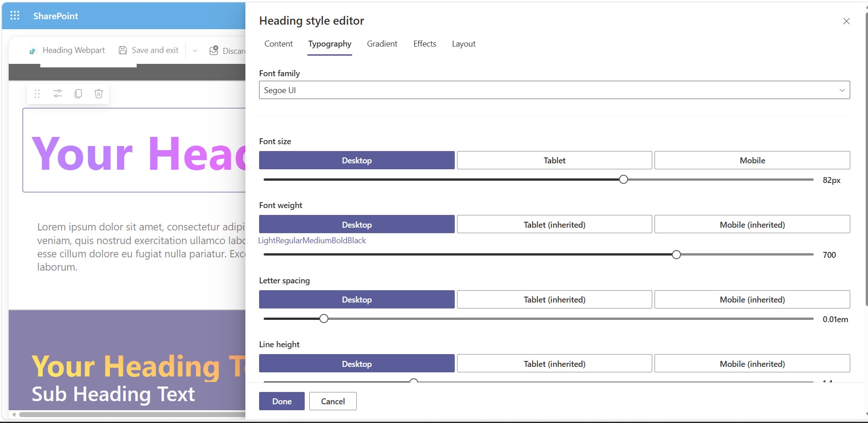The height and width of the screenshot is (423, 868).
Task: Open the Font family dropdown showing Segoe UI
Action: [x=554, y=90]
